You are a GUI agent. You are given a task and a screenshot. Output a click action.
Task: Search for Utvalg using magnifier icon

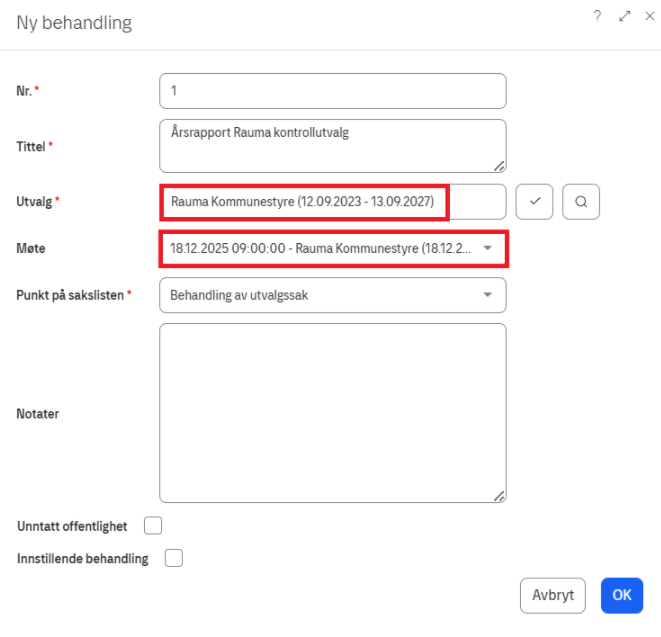click(x=581, y=202)
